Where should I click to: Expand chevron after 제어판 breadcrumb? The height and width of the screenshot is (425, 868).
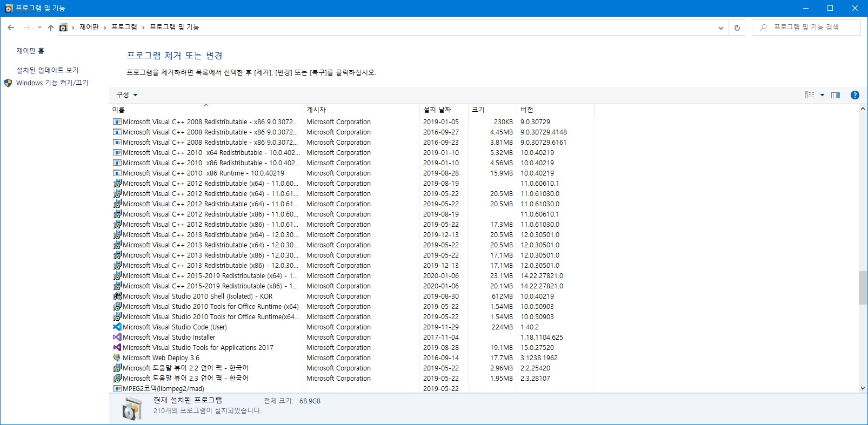[105, 28]
